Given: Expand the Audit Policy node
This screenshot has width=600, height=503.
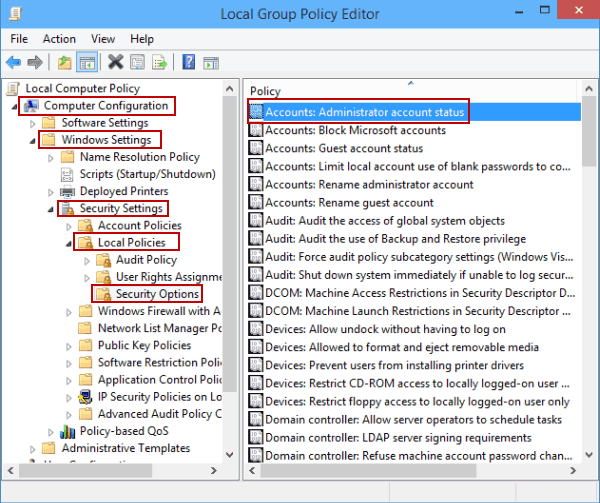Looking at the screenshot, I should [87, 260].
